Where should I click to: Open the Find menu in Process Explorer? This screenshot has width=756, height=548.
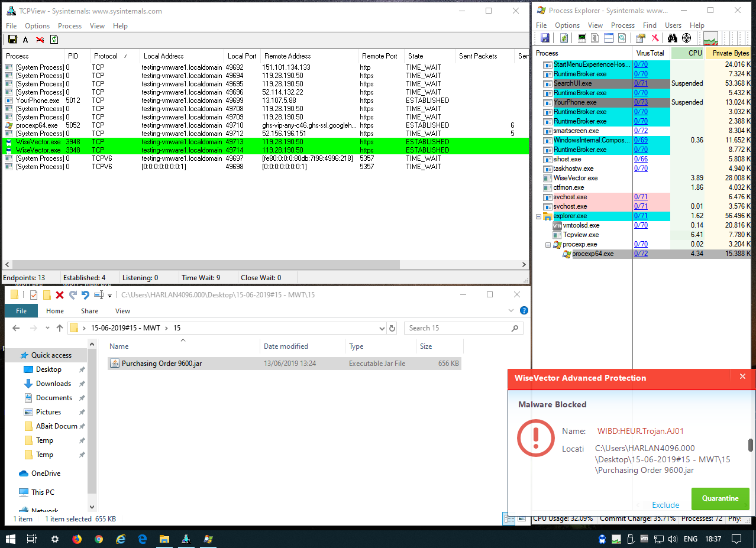coord(650,25)
